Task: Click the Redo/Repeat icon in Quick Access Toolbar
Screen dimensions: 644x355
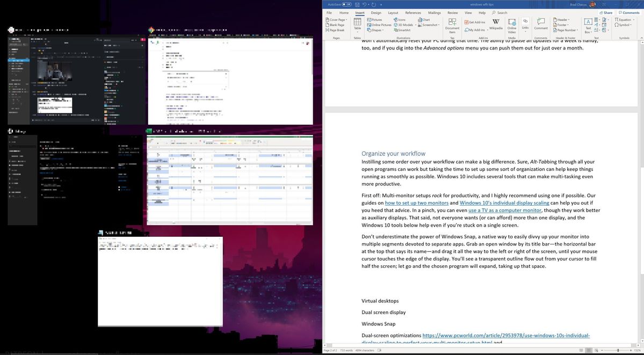Action: point(374,4)
